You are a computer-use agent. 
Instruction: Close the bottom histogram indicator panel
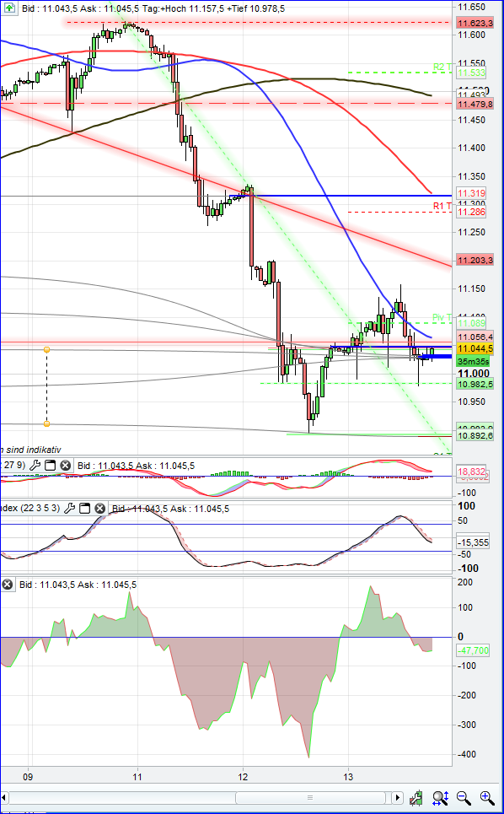8,585
